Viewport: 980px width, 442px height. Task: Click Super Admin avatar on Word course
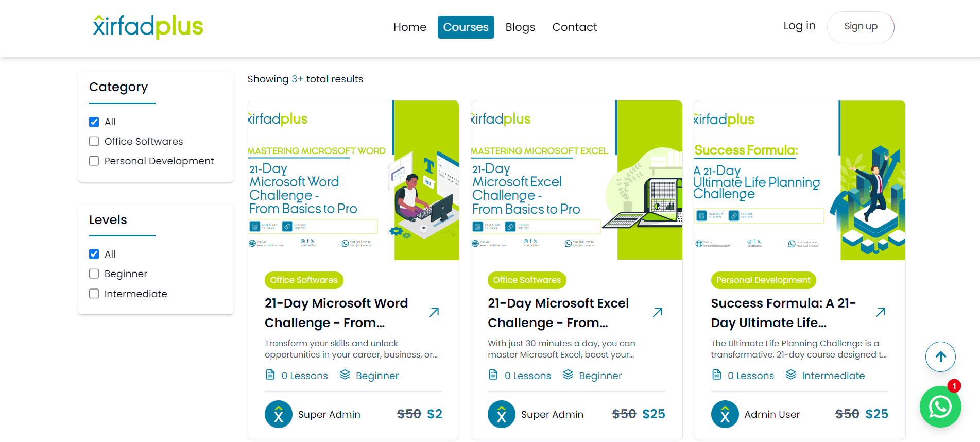coord(279,414)
